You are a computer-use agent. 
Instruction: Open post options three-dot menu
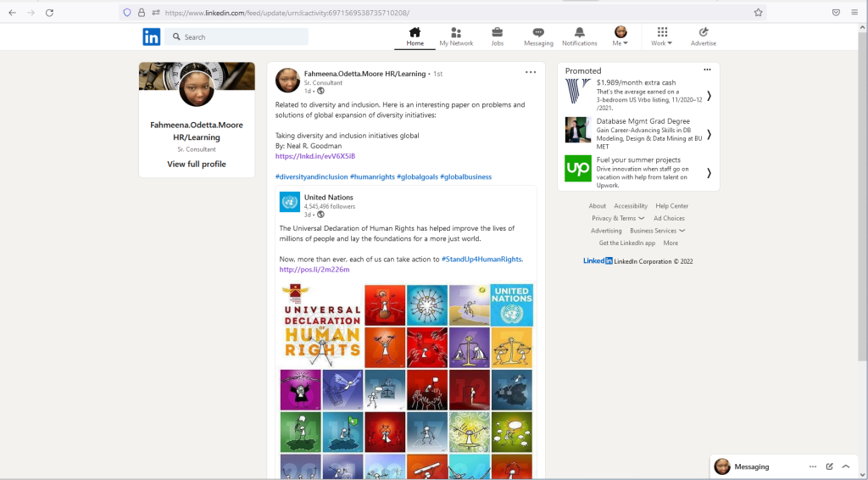point(531,72)
